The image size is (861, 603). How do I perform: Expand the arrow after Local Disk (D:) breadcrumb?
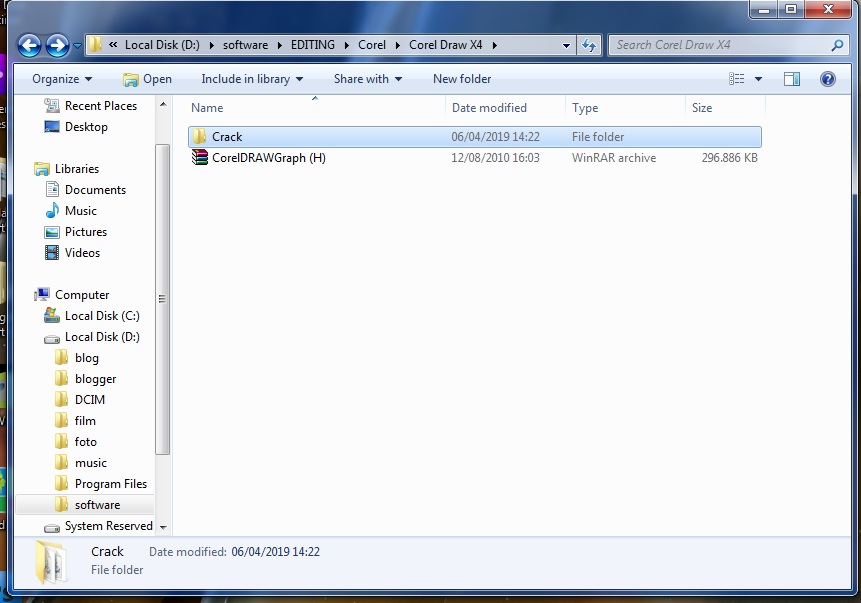211,46
